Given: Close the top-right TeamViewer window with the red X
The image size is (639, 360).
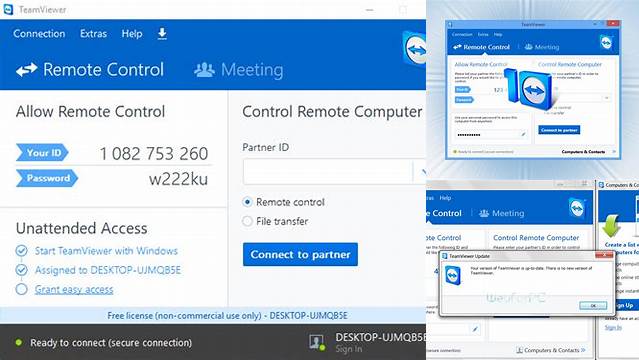Looking at the screenshot, I should point(613,24).
